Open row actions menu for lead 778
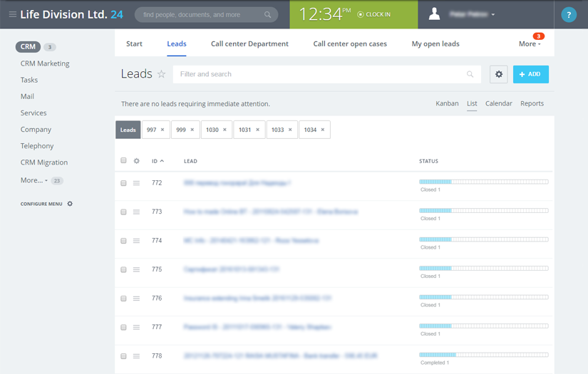Viewport: 588px width, 374px height. click(137, 356)
